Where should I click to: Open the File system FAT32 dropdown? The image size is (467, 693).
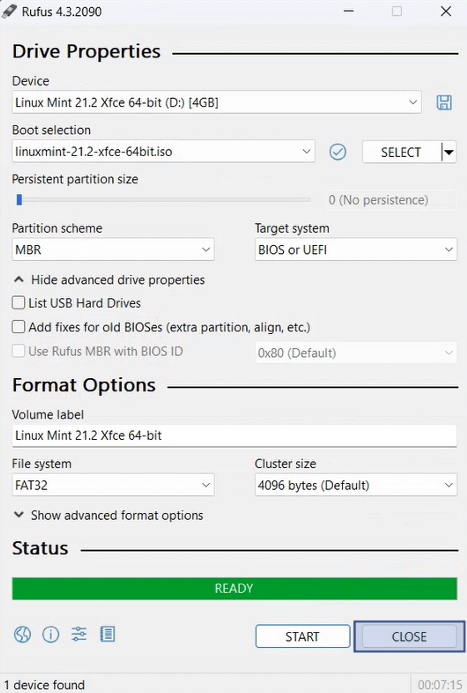tap(113, 485)
